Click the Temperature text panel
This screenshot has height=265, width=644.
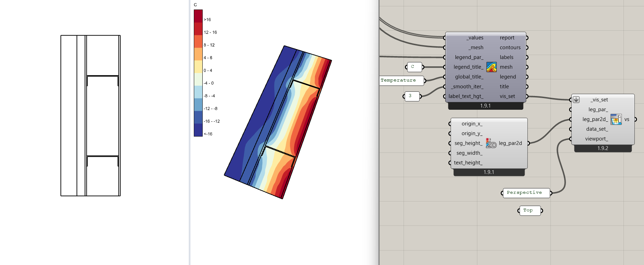pos(401,80)
